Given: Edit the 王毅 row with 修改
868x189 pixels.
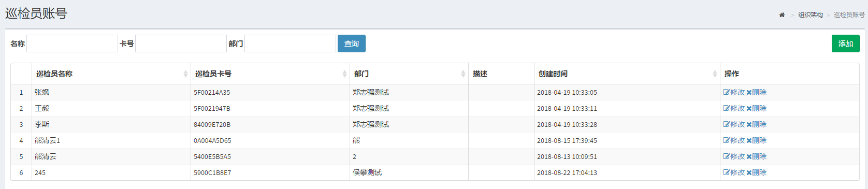Looking at the screenshot, I should click(734, 108).
